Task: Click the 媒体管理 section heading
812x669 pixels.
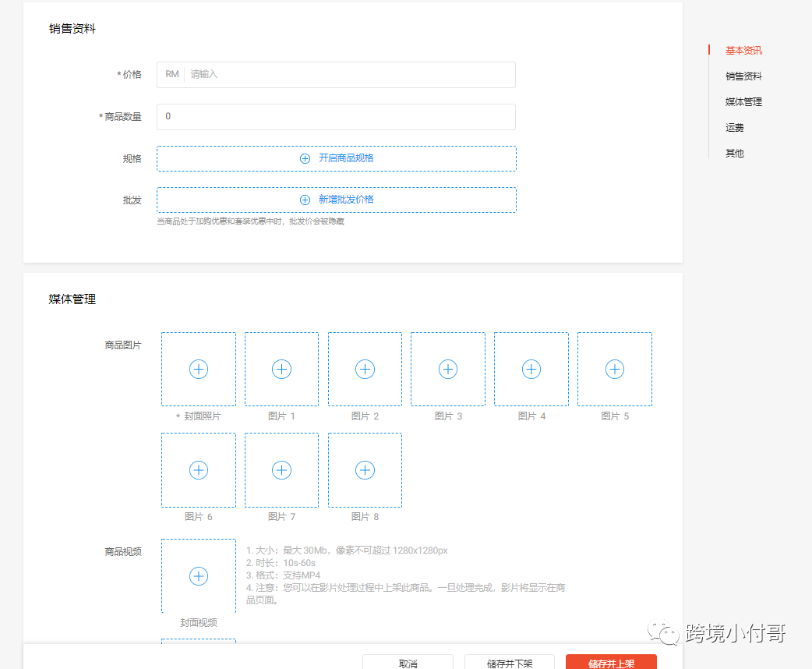Action: click(72, 299)
